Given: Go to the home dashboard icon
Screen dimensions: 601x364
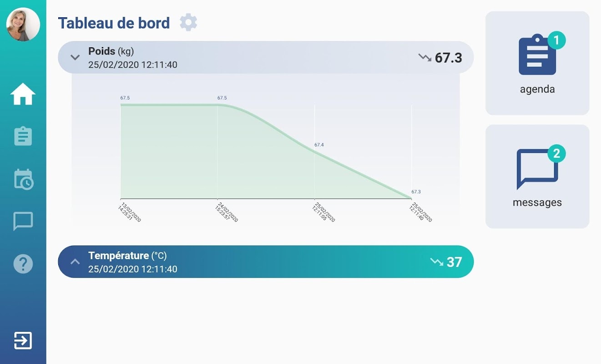Looking at the screenshot, I should (23, 95).
